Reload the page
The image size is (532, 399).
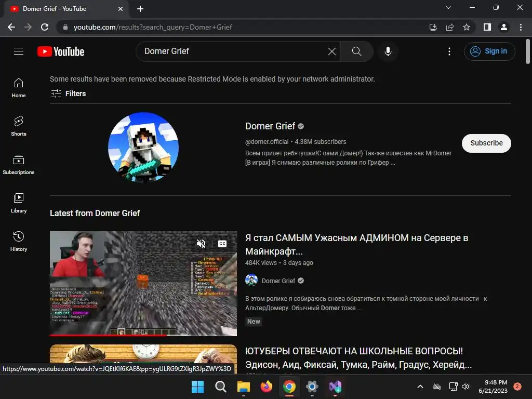coord(45,27)
